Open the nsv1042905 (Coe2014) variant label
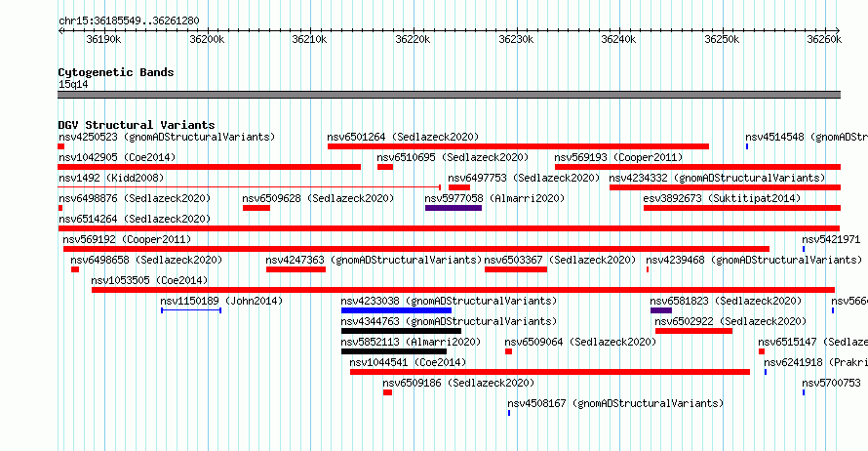868x451 pixels. pyautogui.click(x=117, y=157)
